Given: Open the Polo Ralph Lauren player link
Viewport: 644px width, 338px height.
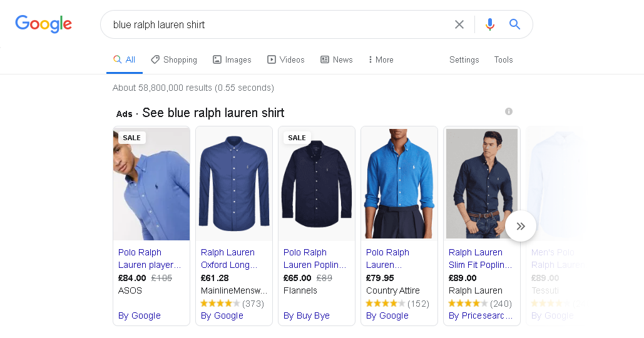Looking at the screenshot, I should tap(150, 259).
